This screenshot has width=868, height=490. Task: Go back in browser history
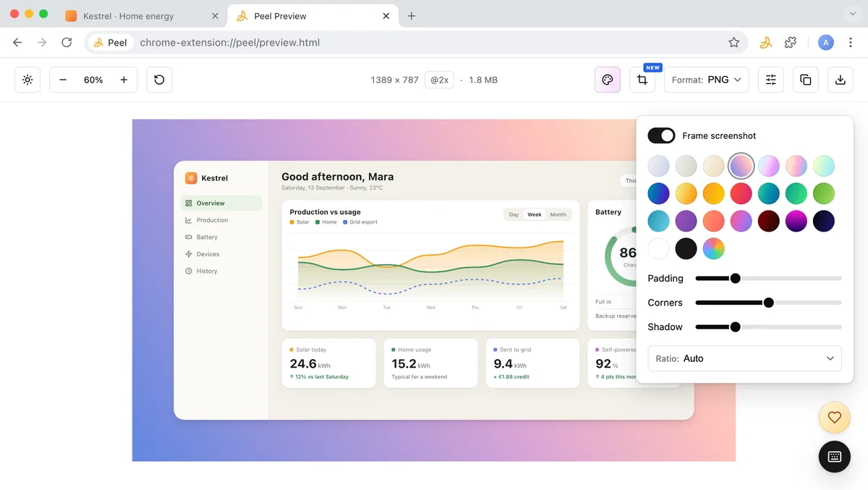17,43
